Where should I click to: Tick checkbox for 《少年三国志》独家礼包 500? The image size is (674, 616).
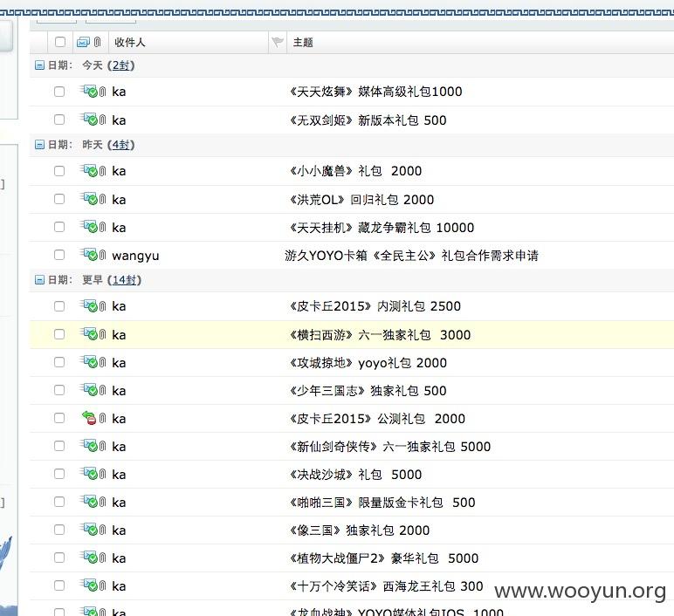point(59,390)
